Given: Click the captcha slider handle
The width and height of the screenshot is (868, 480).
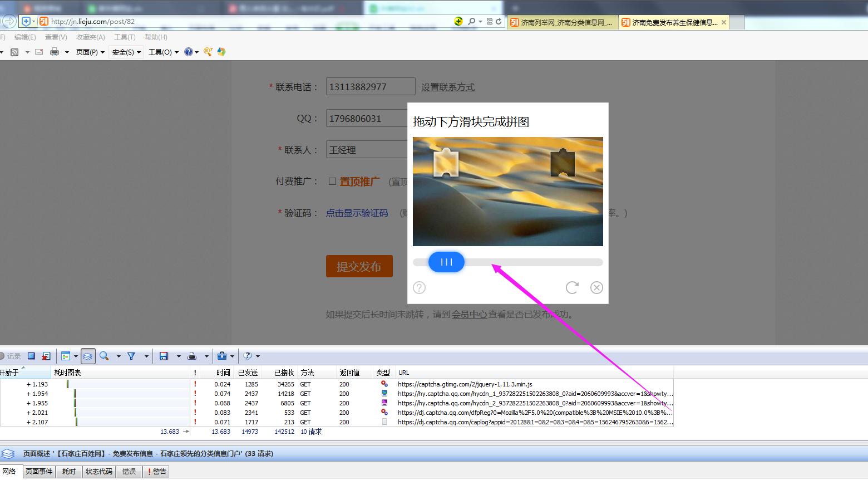Looking at the screenshot, I should (446, 262).
